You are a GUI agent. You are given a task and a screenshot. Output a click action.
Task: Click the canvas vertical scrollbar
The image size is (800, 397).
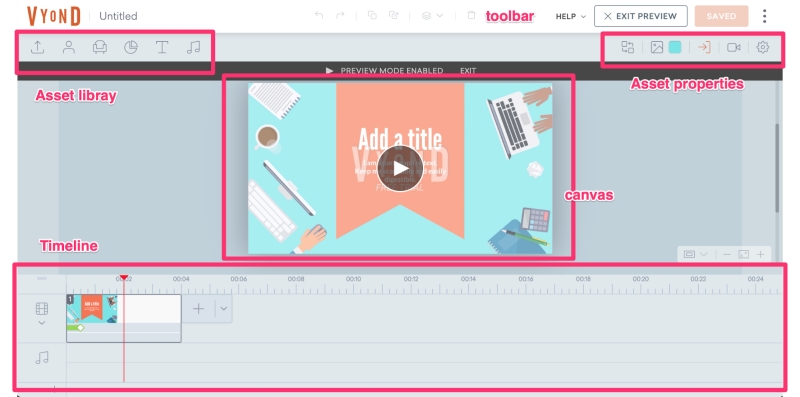pos(777,168)
